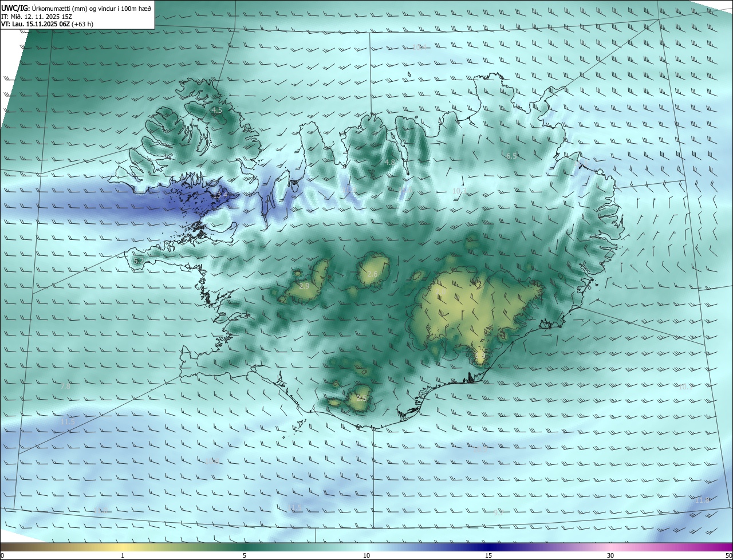Click the title line reading 'UWC/IG: Úrkomumætti (mm)'

76,7
